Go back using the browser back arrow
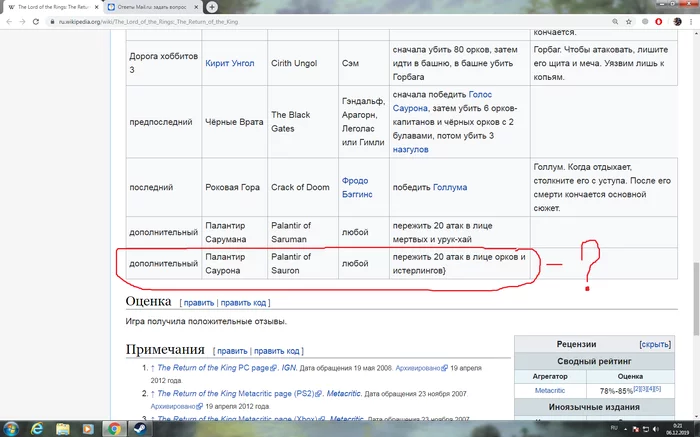Viewport: 700px width, 437px height. [9, 21]
